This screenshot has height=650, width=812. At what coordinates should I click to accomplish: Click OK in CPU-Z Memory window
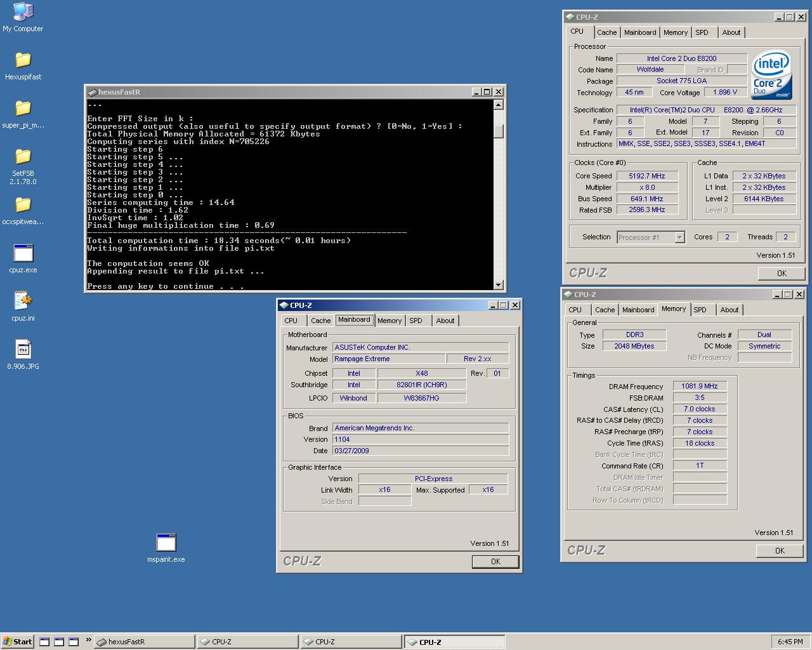pos(780,551)
